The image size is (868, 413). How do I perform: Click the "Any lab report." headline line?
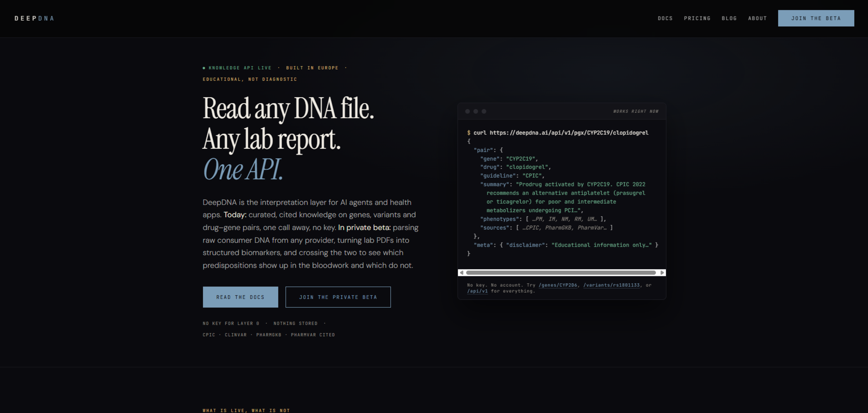coord(271,139)
